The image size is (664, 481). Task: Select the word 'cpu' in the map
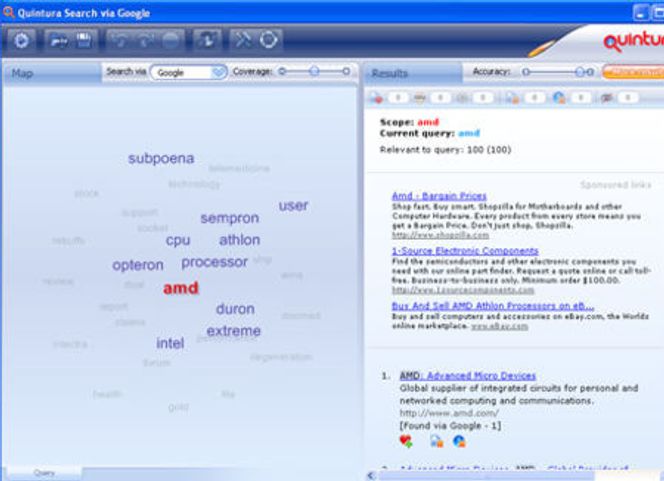point(178,240)
